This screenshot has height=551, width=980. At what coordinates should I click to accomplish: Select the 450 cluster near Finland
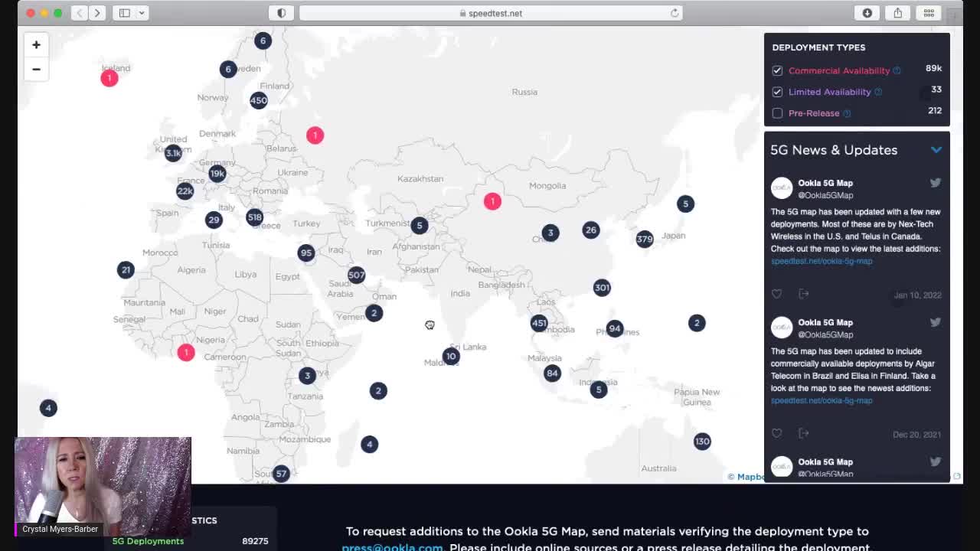point(259,100)
